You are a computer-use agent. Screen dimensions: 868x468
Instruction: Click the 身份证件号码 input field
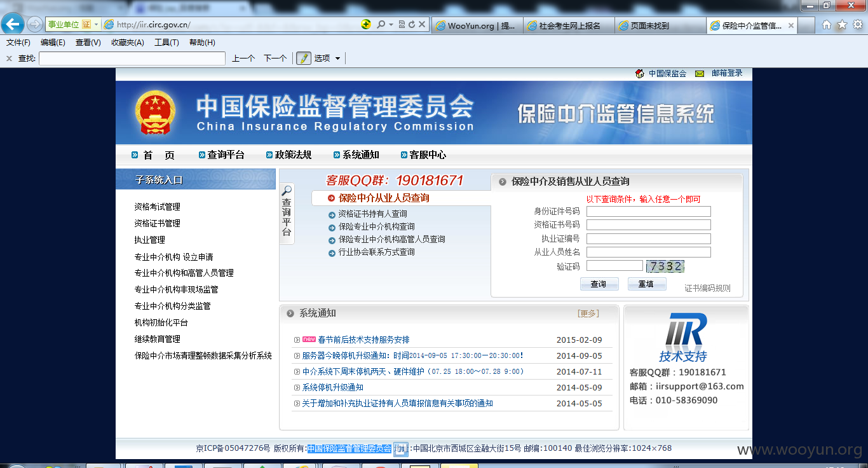coord(649,211)
